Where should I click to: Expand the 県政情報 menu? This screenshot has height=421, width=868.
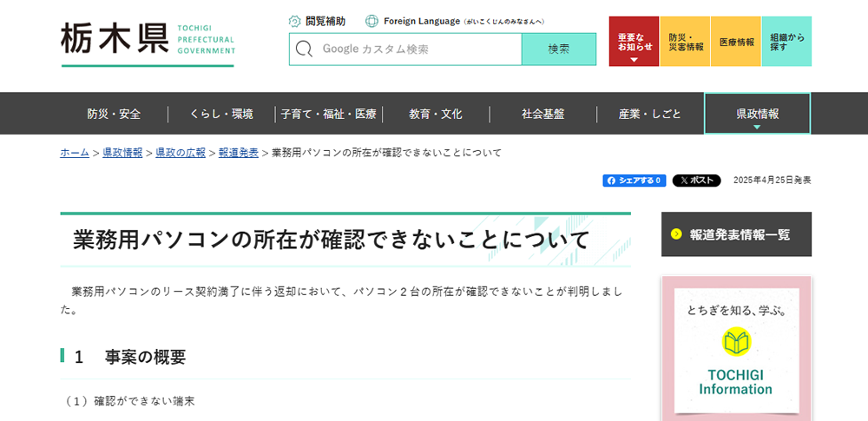coord(757,114)
